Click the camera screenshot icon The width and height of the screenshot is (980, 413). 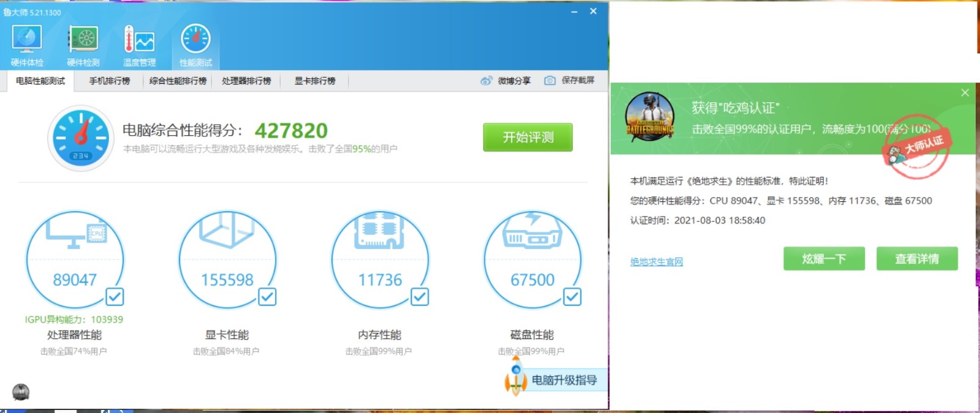550,81
